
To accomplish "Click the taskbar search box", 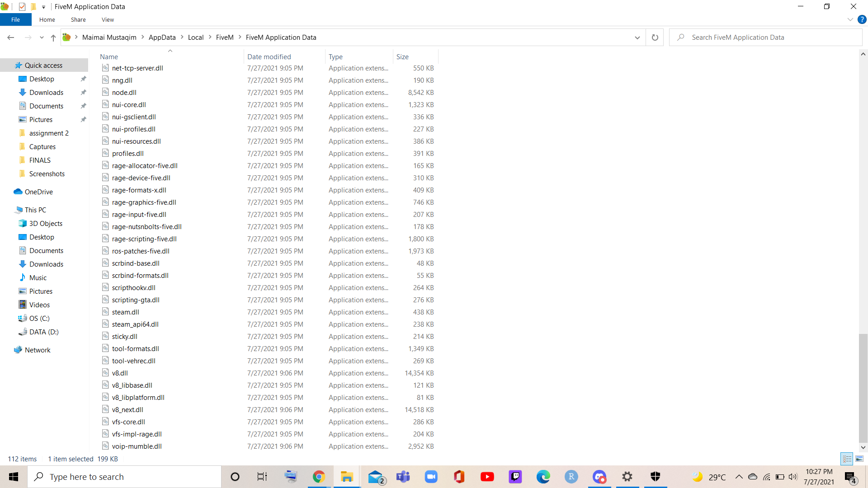I will point(124,477).
